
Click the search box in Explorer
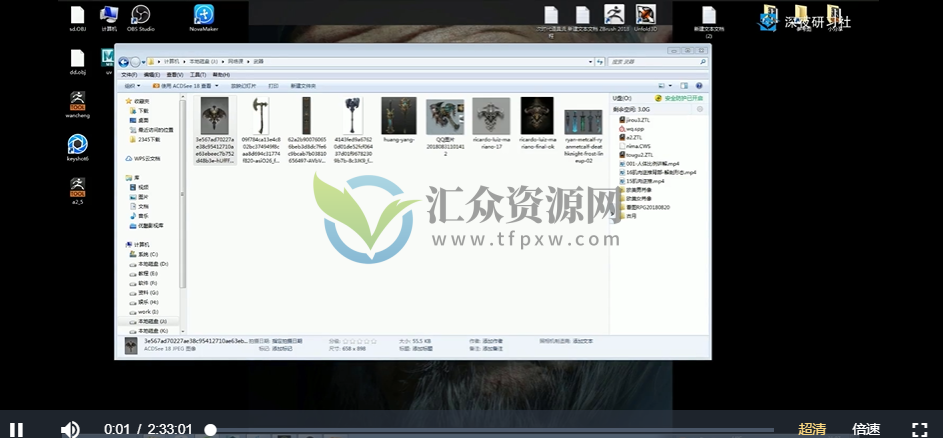(x=657, y=61)
